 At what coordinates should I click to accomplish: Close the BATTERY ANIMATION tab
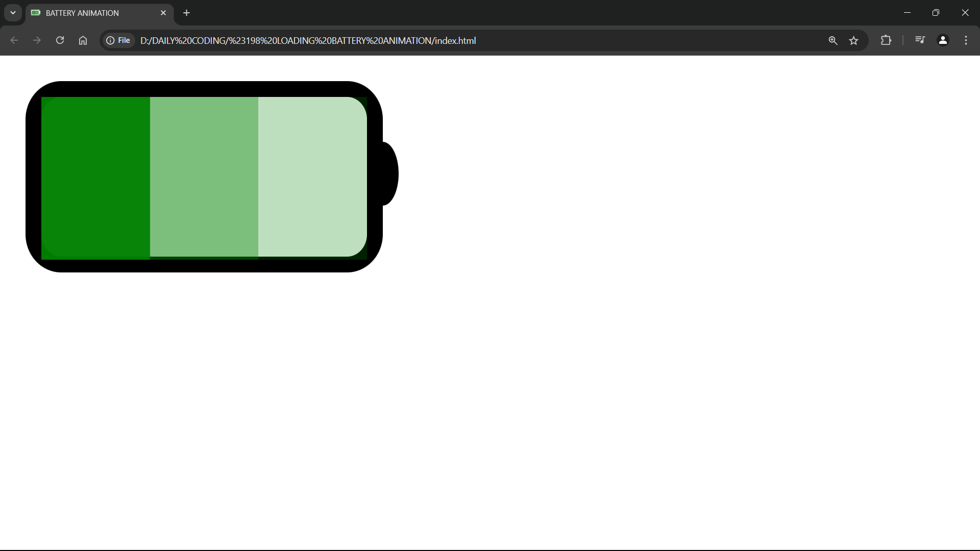point(163,13)
